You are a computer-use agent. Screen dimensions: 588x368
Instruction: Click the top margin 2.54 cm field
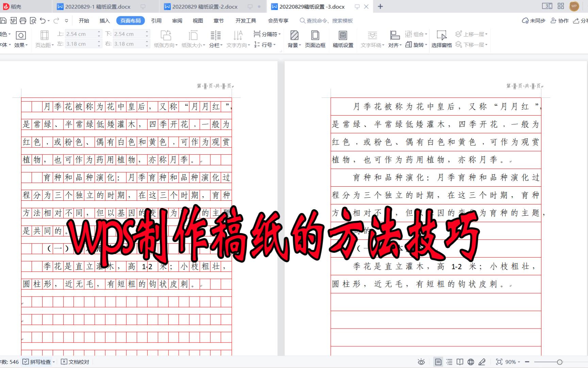(81, 34)
